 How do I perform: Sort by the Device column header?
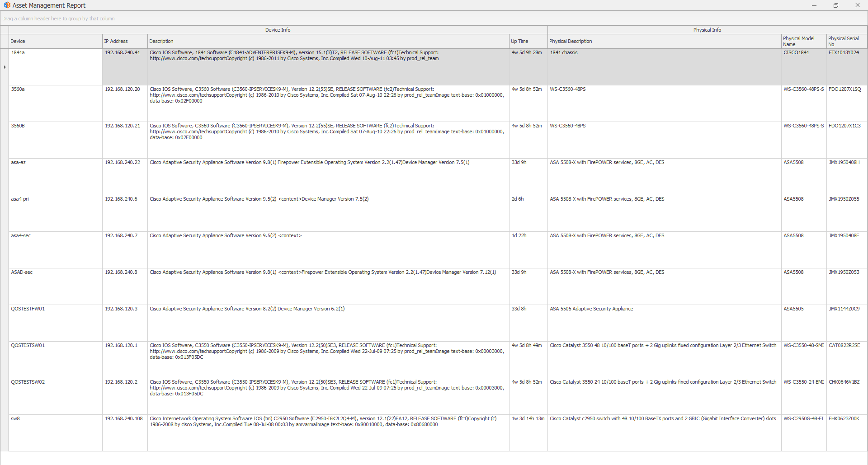point(56,41)
